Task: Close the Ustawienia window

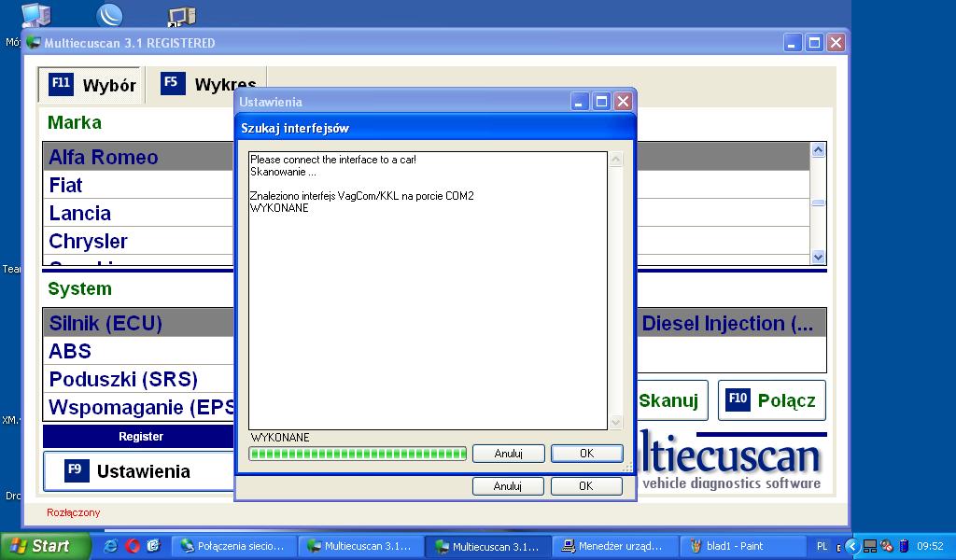Action: (x=623, y=102)
